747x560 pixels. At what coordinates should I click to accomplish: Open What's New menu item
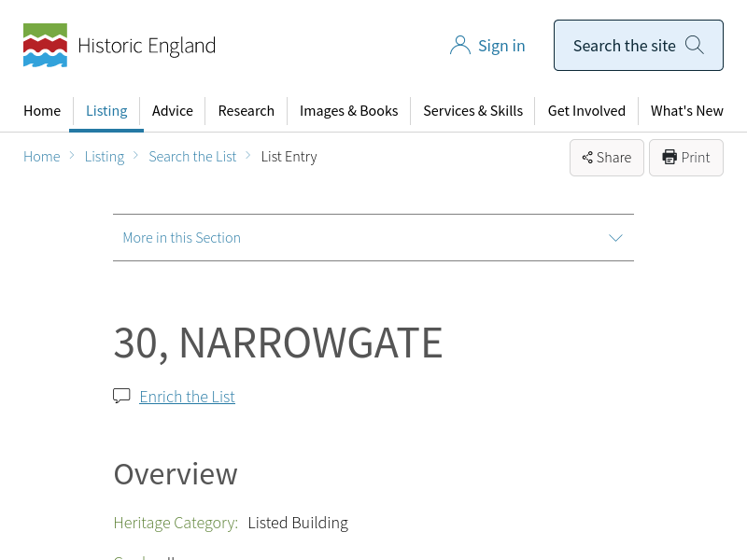686,110
